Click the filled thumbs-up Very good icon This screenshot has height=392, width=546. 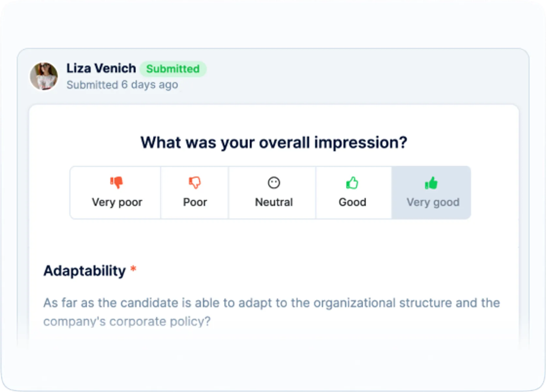[431, 183]
